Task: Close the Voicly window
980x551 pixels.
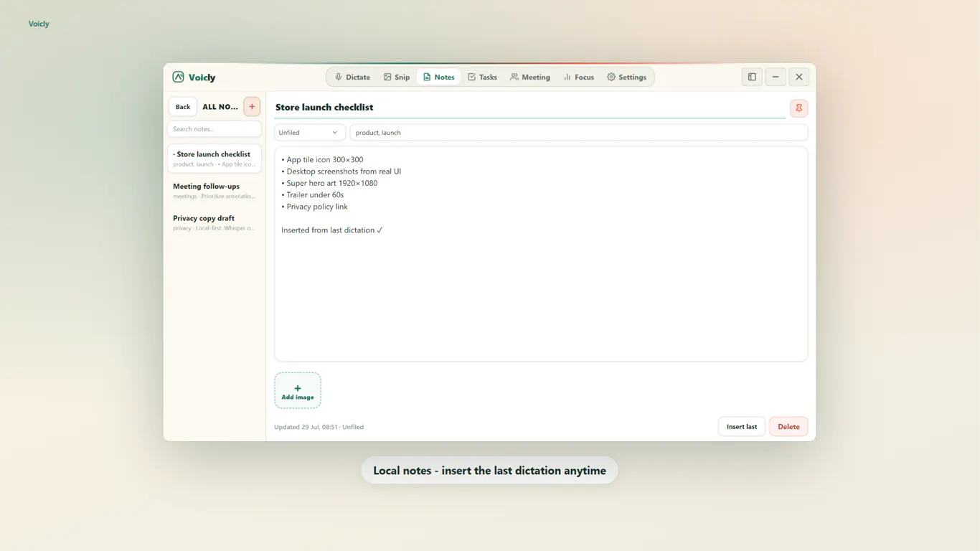Action: coord(799,77)
